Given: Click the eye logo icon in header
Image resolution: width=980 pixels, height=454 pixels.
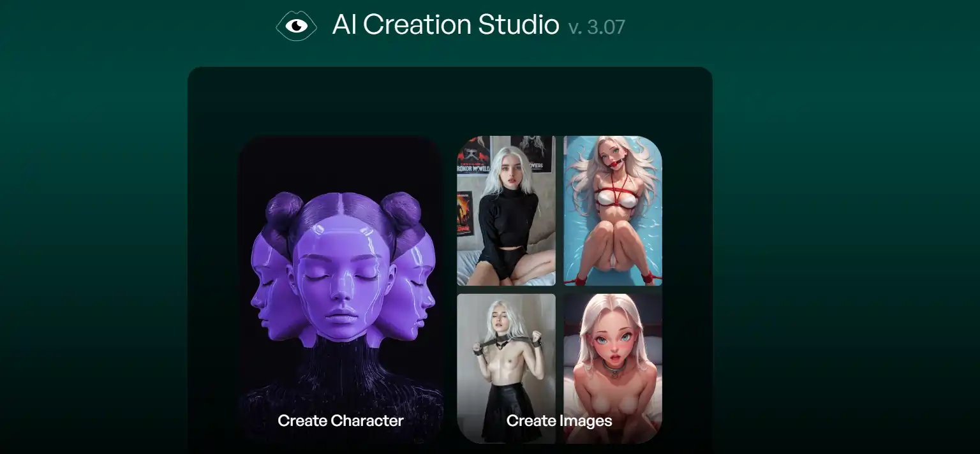Looking at the screenshot, I should [x=296, y=26].
